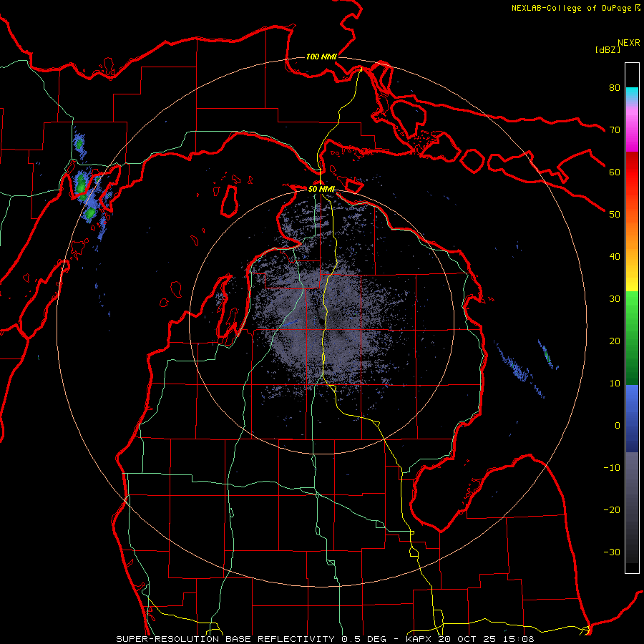The width and height of the screenshot is (644, 644).
Task: Click the red segment of the color bar
Action: (632, 172)
